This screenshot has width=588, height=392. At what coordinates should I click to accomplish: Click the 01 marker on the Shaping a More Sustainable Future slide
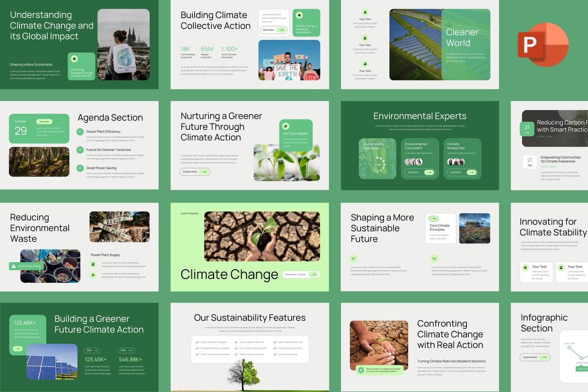353,258
